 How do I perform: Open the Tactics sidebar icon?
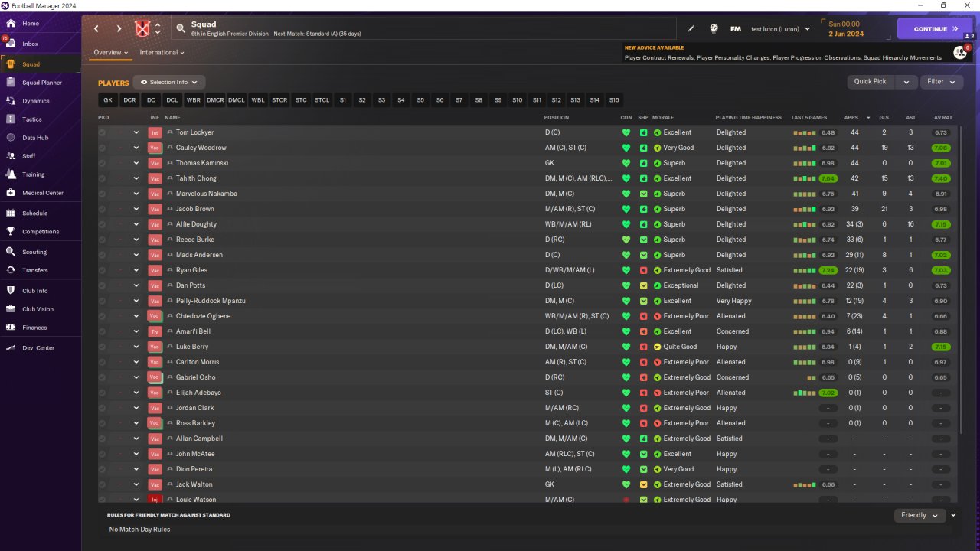11,119
